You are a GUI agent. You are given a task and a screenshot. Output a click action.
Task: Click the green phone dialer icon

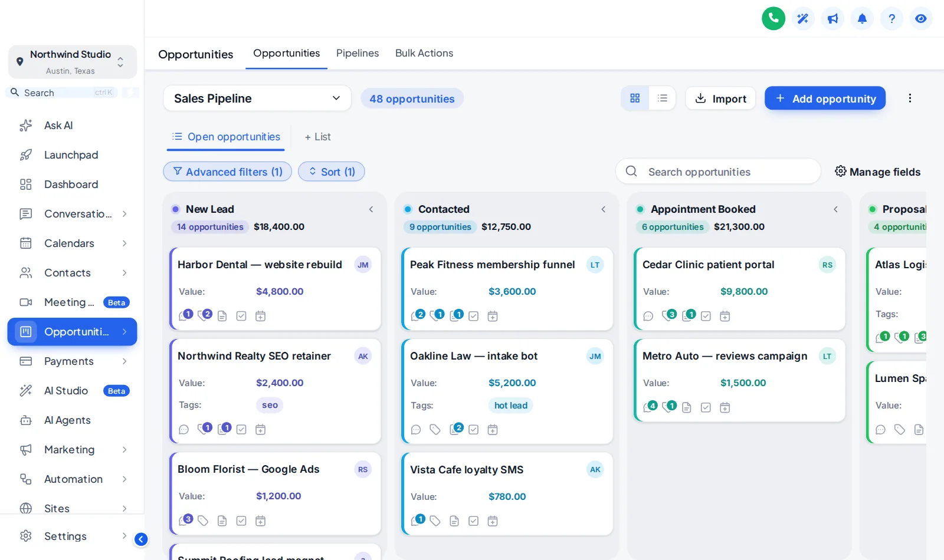(773, 18)
